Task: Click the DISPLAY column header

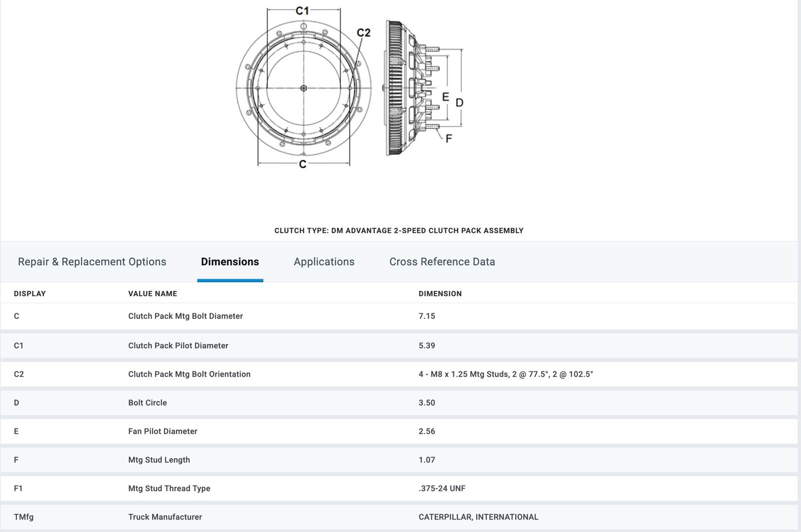Action: click(x=30, y=294)
